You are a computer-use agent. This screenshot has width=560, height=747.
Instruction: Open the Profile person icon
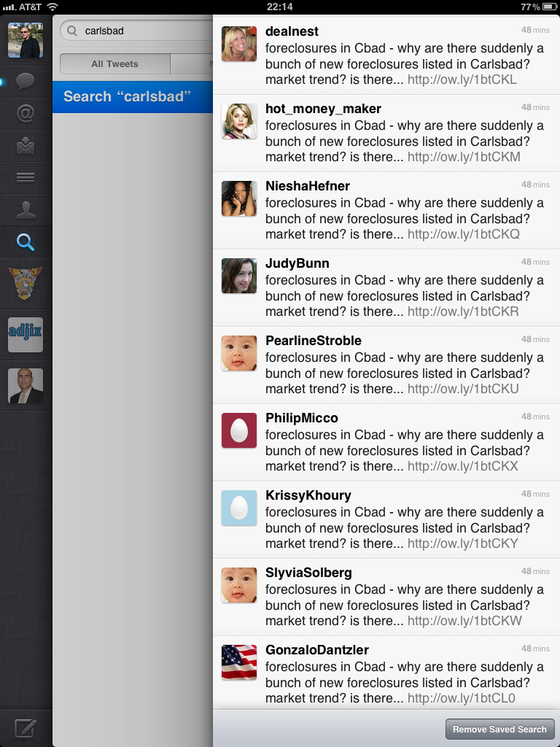(x=26, y=209)
